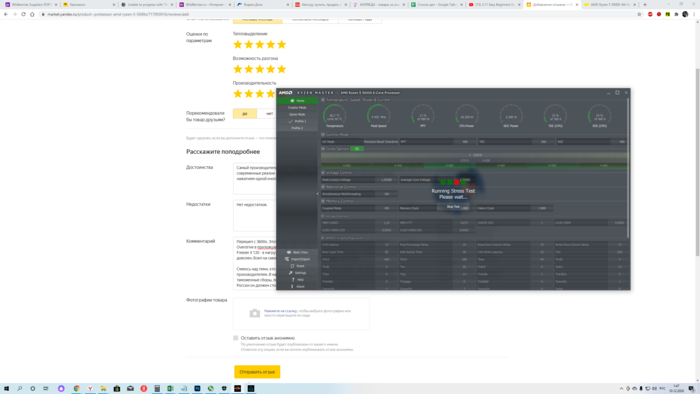Collapse the Voltage Control section
Image resolution: width=700 pixels, height=394 pixels.
tap(323, 172)
